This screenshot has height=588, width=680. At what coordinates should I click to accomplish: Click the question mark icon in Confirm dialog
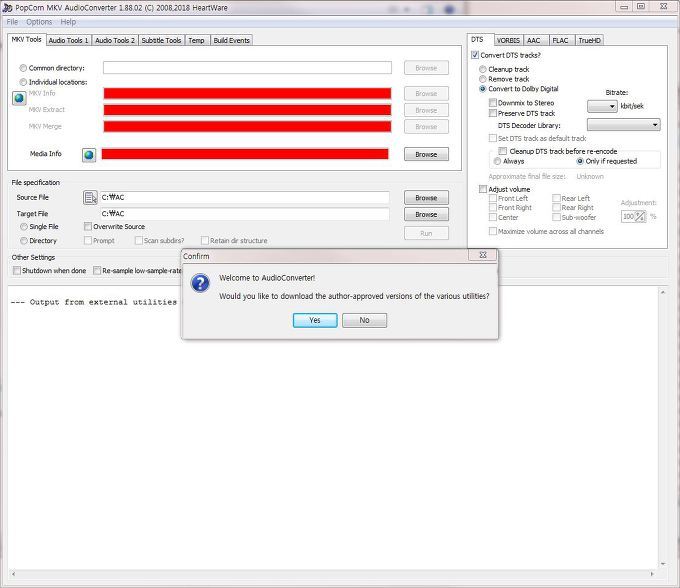coord(200,283)
